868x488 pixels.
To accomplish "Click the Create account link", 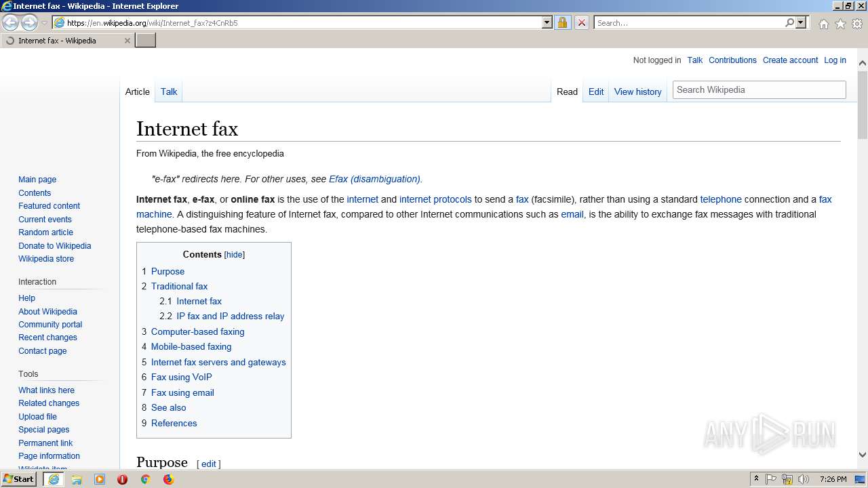I will (790, 60).
